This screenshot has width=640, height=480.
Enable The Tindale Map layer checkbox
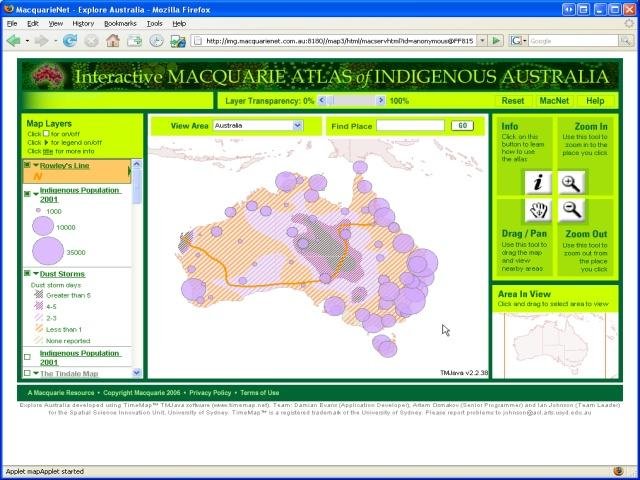point(27,373)
